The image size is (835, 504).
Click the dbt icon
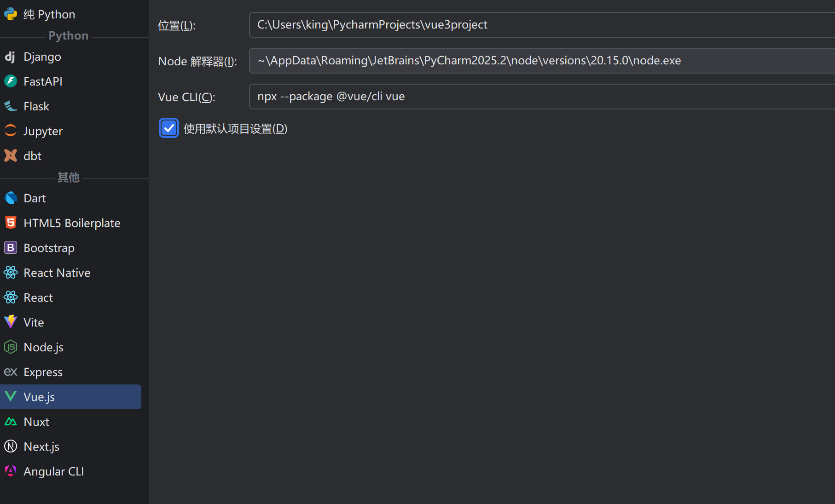[11, 156]
